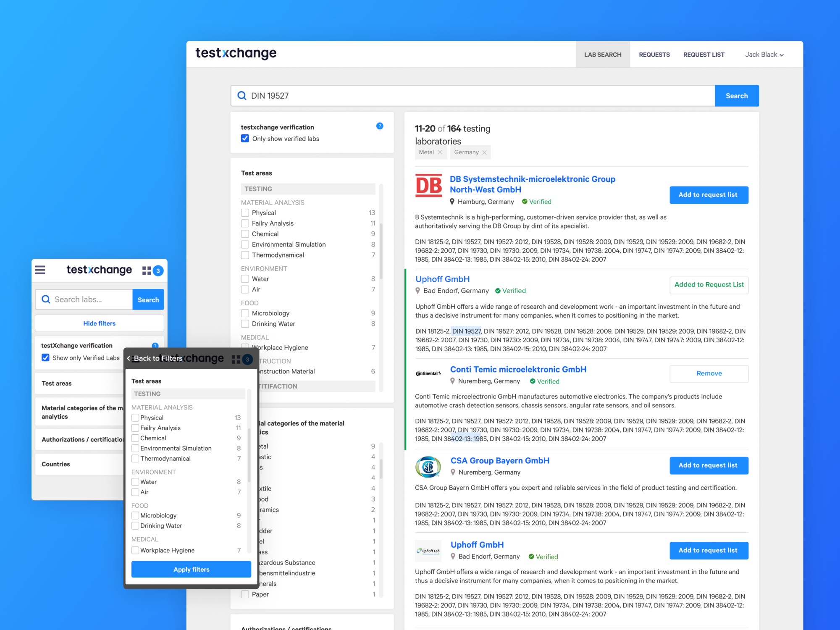
Task: Open the REQUEST LIST tab
Action: [x=704, y=55]
